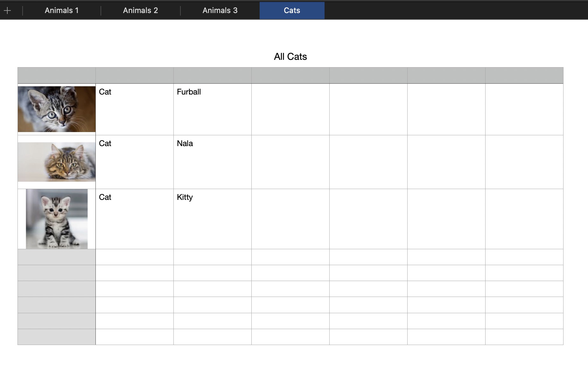The width and height of the screenshot is (588, 366).
Task: Select the Cat cell beside Nala
Action: (x=134, y=162)
